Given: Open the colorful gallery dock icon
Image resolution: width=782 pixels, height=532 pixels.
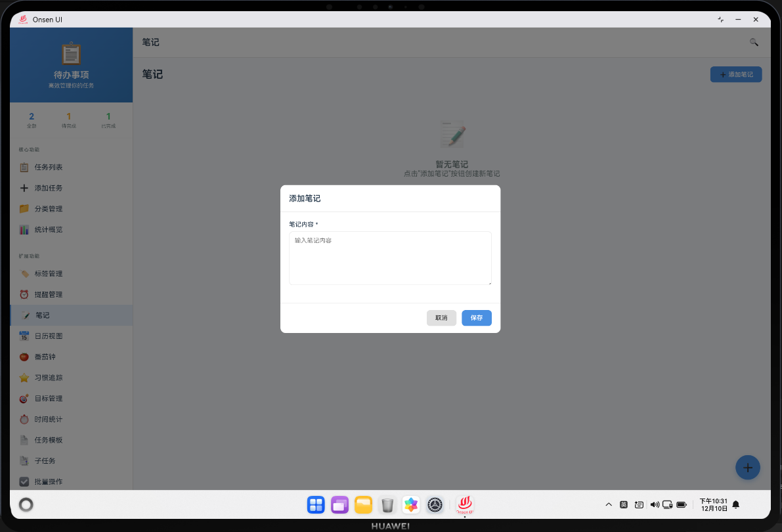Looking at the screenshot, I should pos(411,505).
